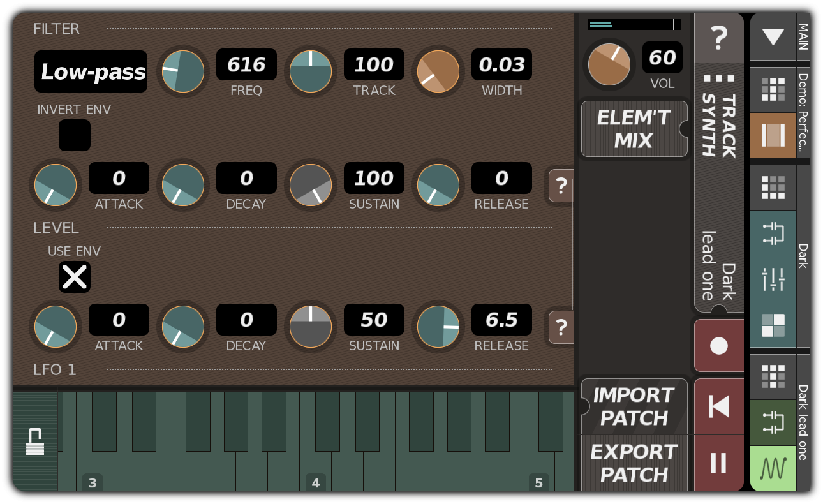This screenshot has width=823, height=504.
Task: Open the MAIN dropdown triangle
Action: (773, 37)
